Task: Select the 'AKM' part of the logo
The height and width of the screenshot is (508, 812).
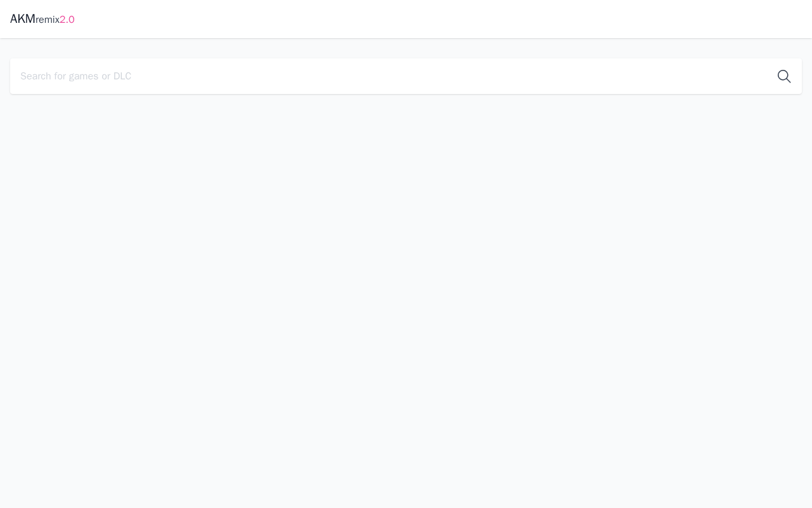Action: pos(23,19)
